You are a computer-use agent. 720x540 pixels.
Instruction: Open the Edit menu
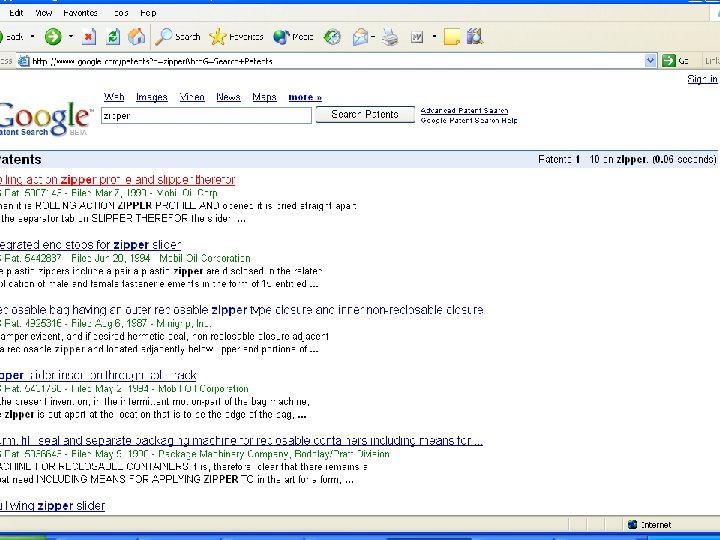click(16, 13)
